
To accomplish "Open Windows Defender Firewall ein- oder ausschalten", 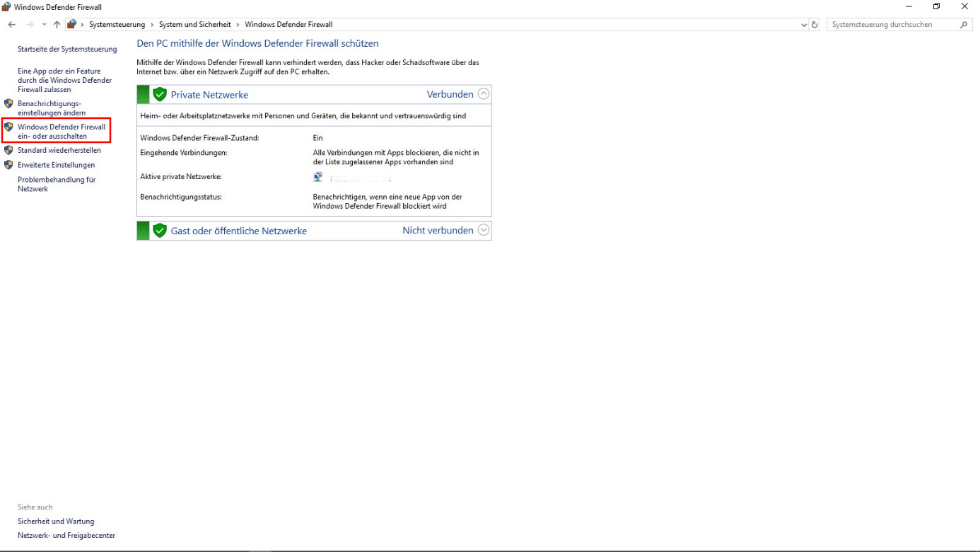I will tap(62, 132).
